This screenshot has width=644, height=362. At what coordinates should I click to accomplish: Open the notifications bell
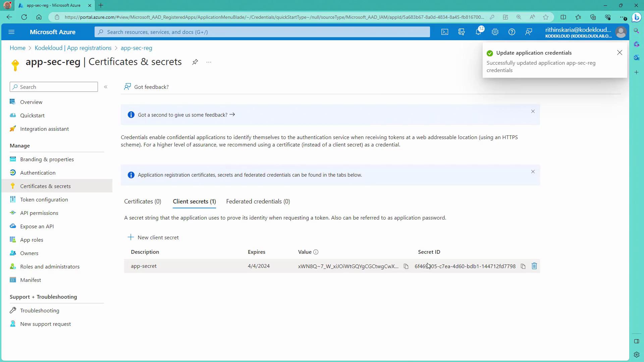[478, 32]
